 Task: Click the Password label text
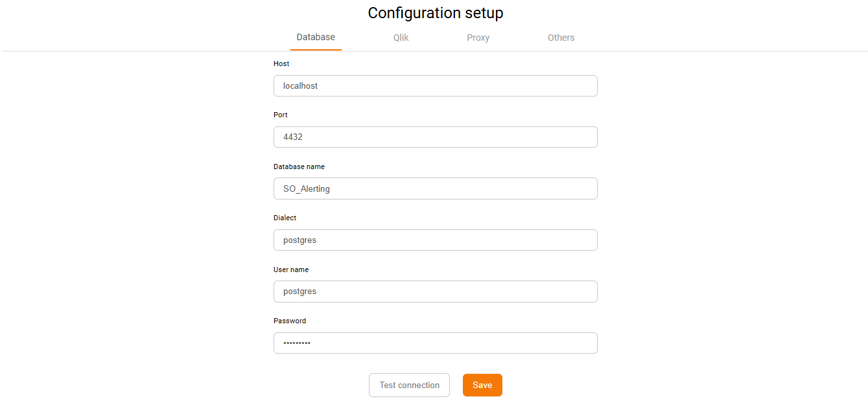[x=290, y=321]
